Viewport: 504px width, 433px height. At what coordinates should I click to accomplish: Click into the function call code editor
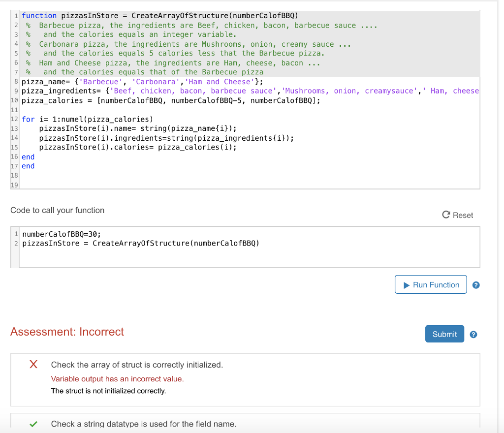pyautogui.click(x=250, y=247)
